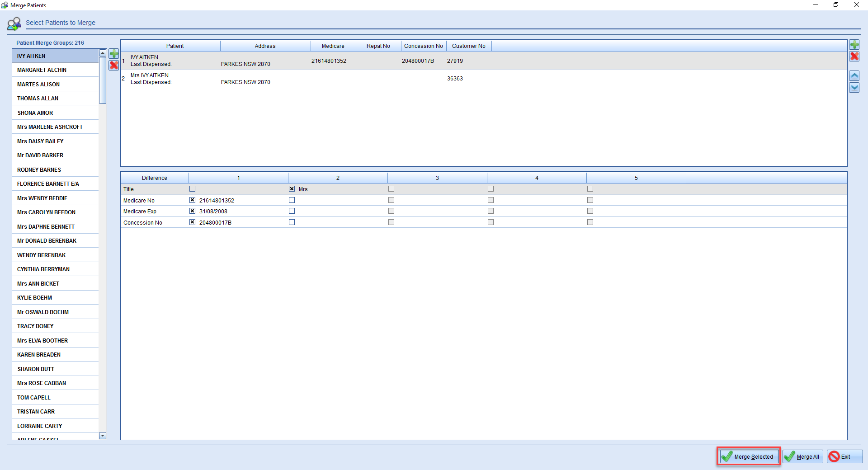The height and width of the screenshot is (470, 868).
Task: Select Mrs ANN BICKET
Action: [55, 284]
